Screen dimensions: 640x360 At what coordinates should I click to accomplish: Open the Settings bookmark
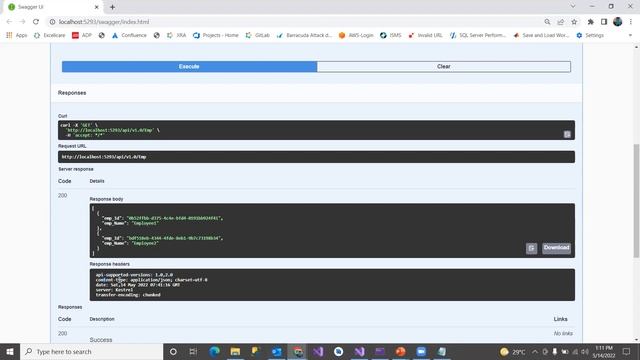(x=590, y=36)
